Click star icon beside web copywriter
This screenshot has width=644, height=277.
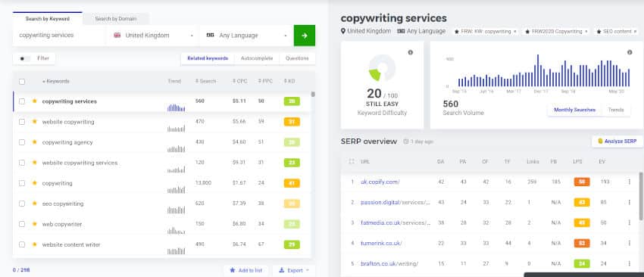coord(35,224)
